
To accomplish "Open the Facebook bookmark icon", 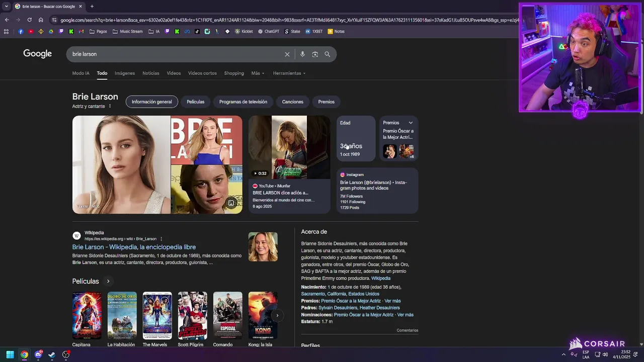I will (21, 31).
